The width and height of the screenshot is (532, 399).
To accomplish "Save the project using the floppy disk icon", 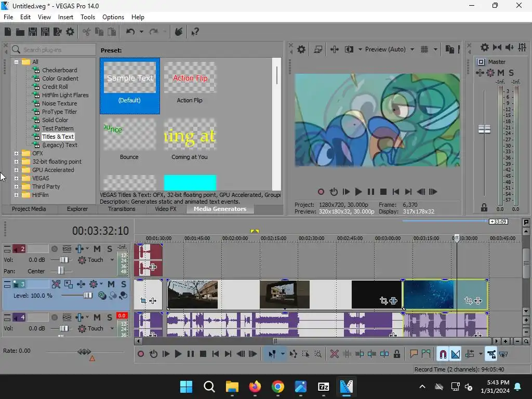I will [x=33, y=32].
